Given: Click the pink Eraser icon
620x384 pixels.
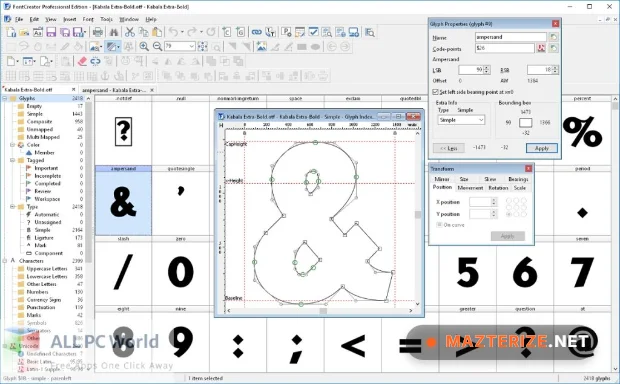Looking at the screenshot, I should point(82,61).
